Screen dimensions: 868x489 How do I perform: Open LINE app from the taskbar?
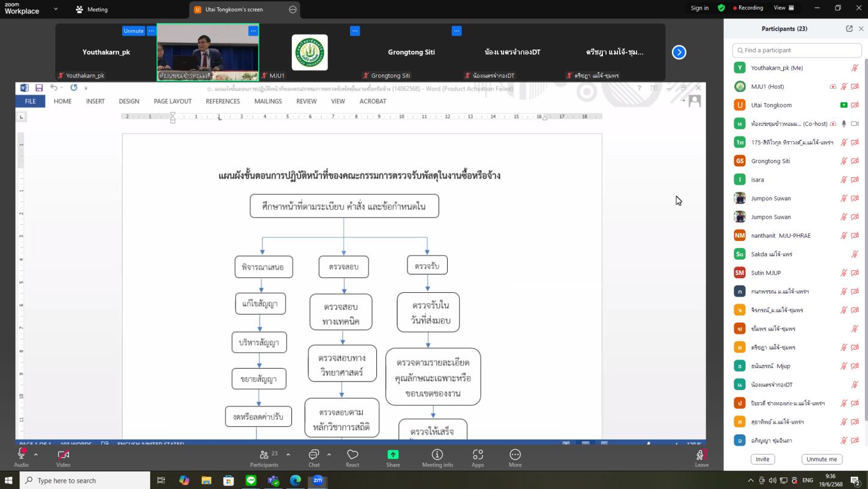[250, 480]
